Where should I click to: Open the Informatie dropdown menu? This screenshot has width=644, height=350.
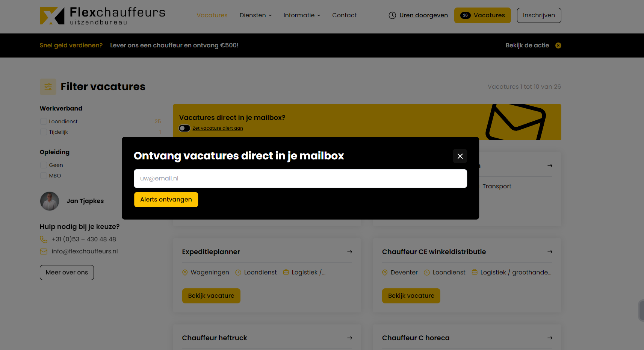pos(302,15)
